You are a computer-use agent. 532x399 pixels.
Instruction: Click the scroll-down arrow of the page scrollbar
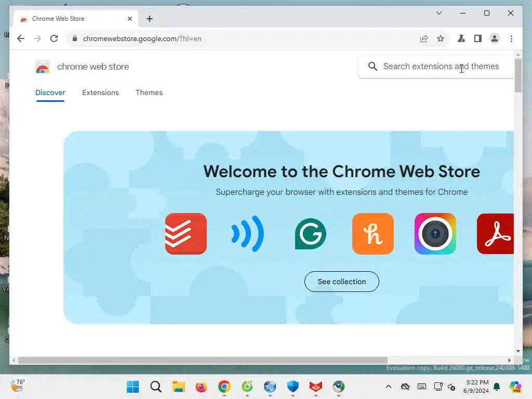coord(518,351)
